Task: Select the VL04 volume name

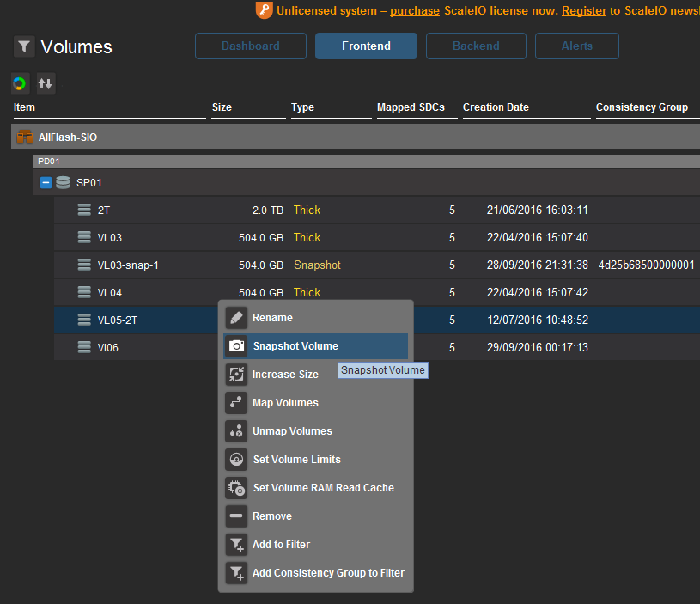Action: [109, 293]
